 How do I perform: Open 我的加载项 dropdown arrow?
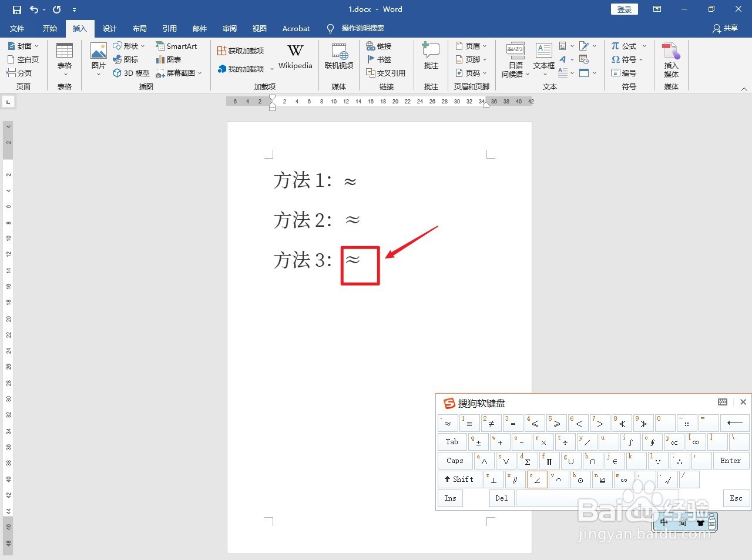tap(272, 69)
